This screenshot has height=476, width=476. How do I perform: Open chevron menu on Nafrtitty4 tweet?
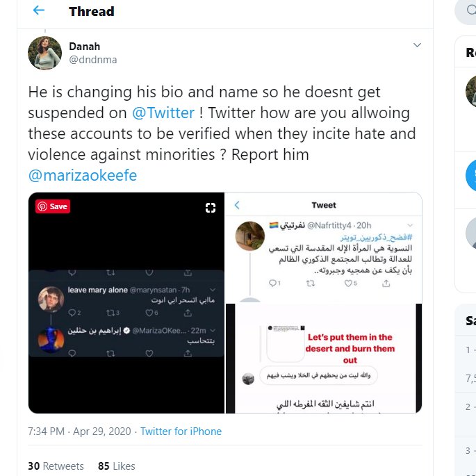pyautogui.click(x=410, y=225)
